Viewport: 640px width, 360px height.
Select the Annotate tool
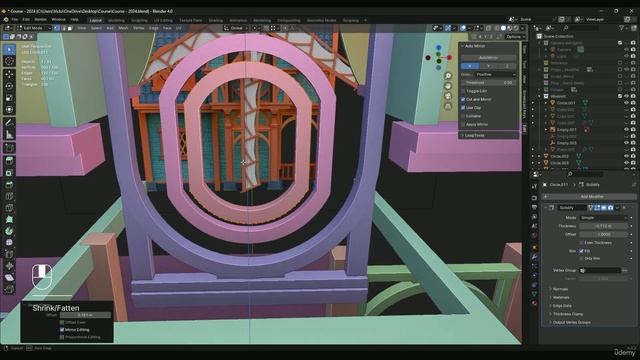click(9, 122)
